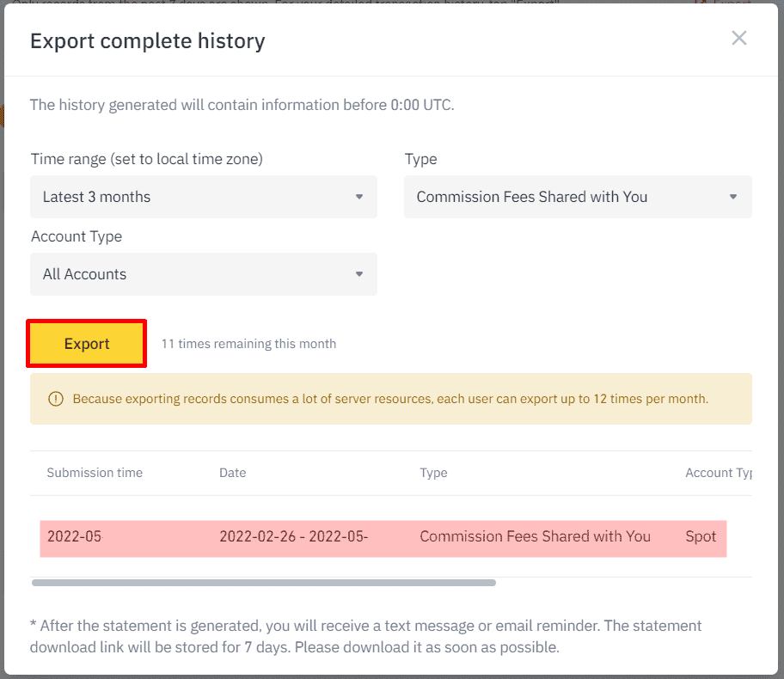This screenshot has width=784, height=679.
Task: Click the '11 times remaining this month' text
Action: coord(248,344)
